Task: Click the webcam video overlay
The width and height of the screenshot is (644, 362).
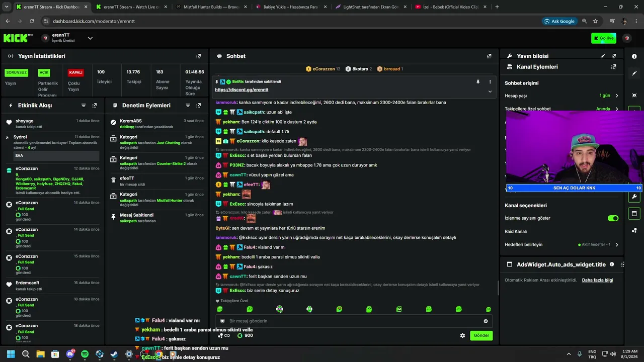Action: (575, 148)
